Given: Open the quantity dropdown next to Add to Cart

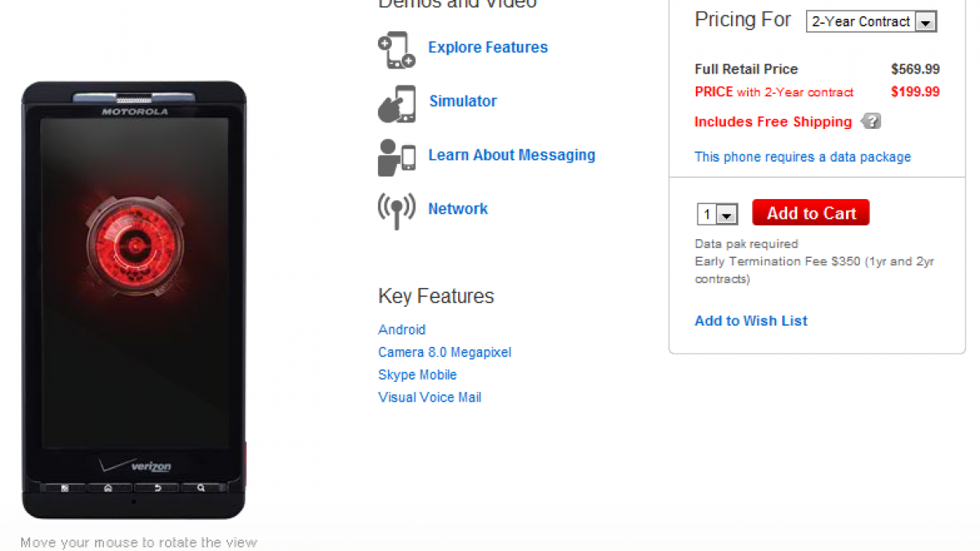Looking at the screenshot, I should pyautogui.click(x=717, y=215).
